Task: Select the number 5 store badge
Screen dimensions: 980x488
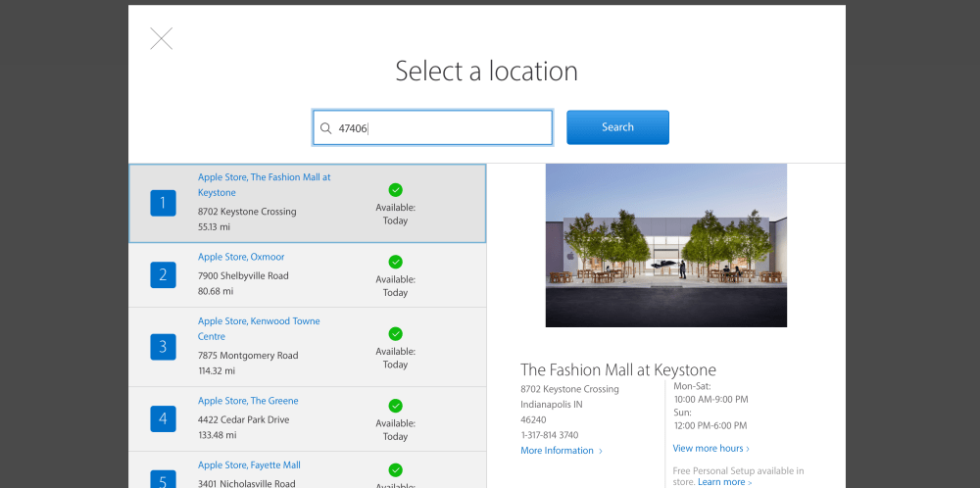Action: pyautogui.click(x=163, y=479)
